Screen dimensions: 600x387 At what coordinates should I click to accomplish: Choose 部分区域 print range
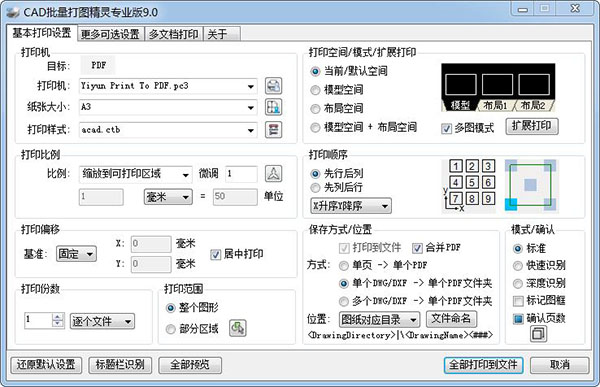tap(192, 329)
